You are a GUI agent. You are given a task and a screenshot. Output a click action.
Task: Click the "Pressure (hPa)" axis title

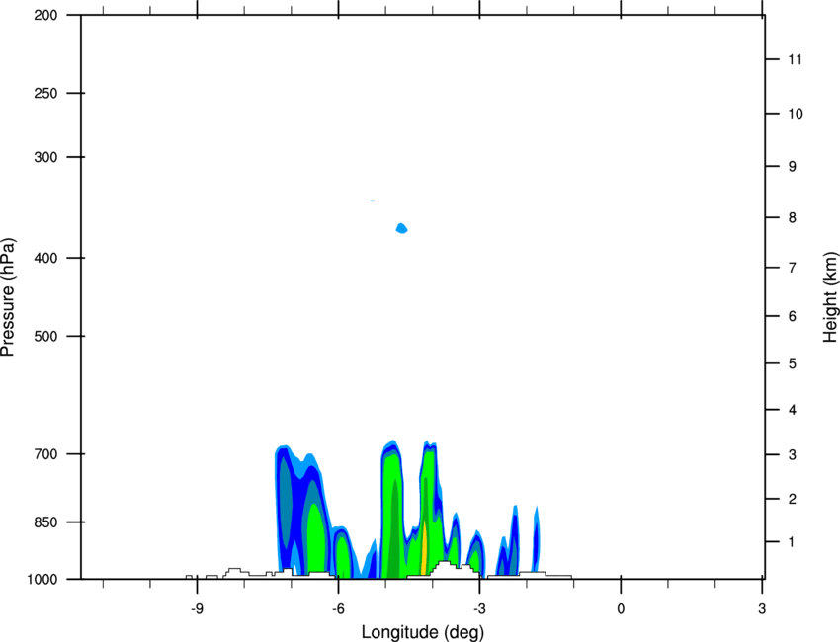click(8, 297)
